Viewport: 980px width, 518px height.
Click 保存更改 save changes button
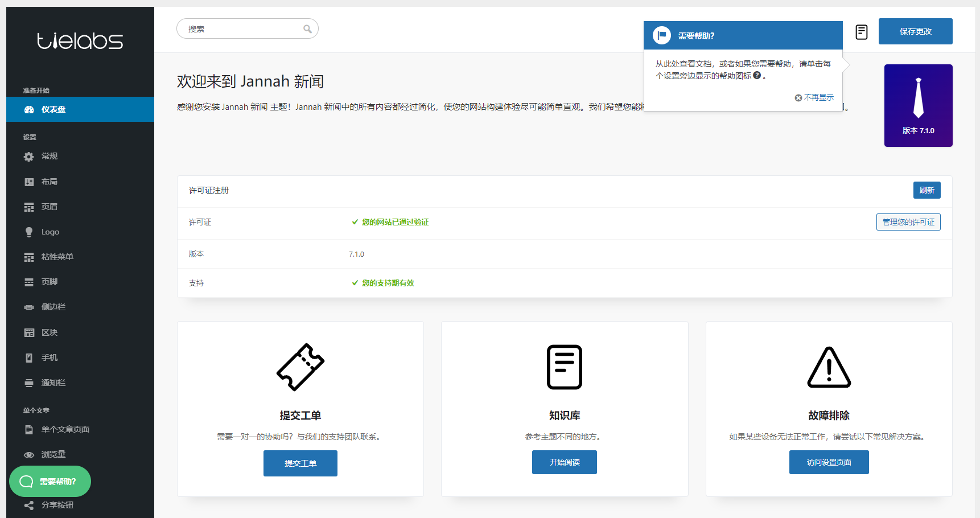click(x=916, y=31)
